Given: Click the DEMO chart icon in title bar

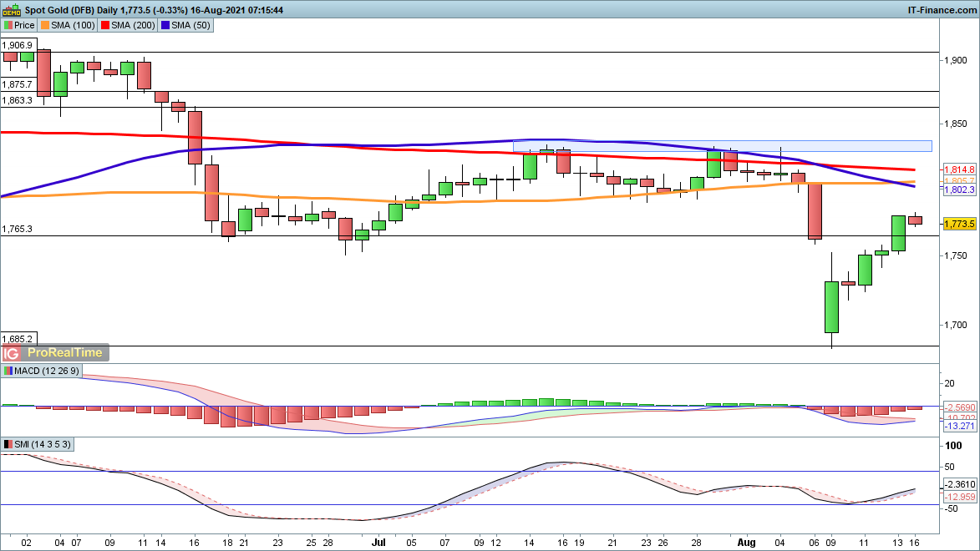Looking at the screenshot, I should click(11, 9).
